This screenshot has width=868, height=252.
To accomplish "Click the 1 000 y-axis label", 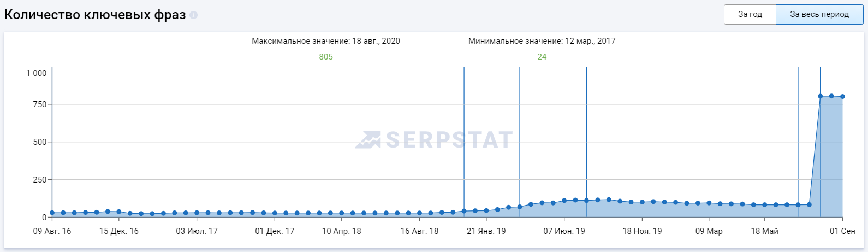I will pyautogui.click(x=37, y=73).
